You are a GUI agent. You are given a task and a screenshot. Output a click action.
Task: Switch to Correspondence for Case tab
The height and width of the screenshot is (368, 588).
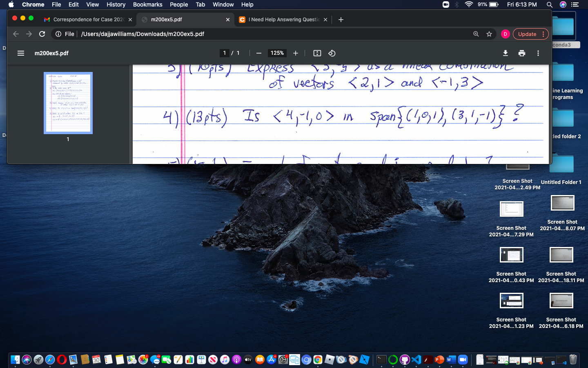(x=88, y=20)
